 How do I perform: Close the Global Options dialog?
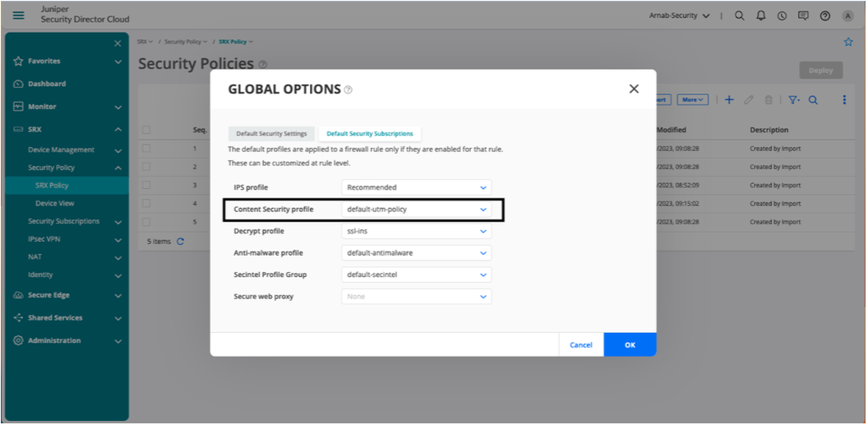(x=633, y=89)
